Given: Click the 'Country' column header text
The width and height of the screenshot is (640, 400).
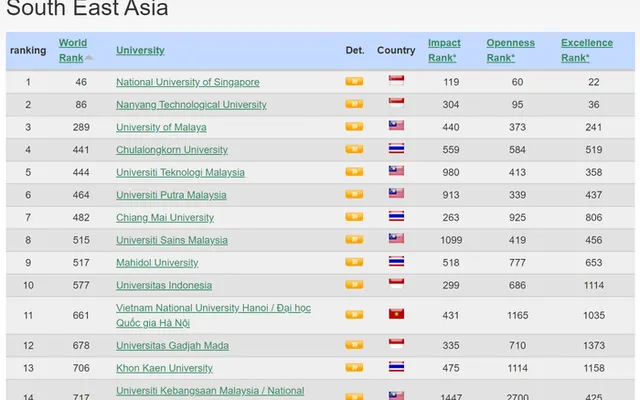Looking at the screenshot, I should click(396, 50).
